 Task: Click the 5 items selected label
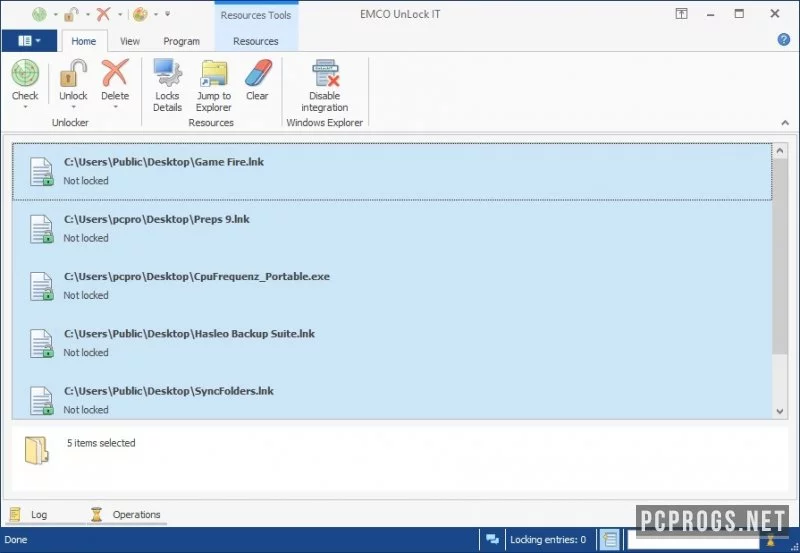pos(101,443)
